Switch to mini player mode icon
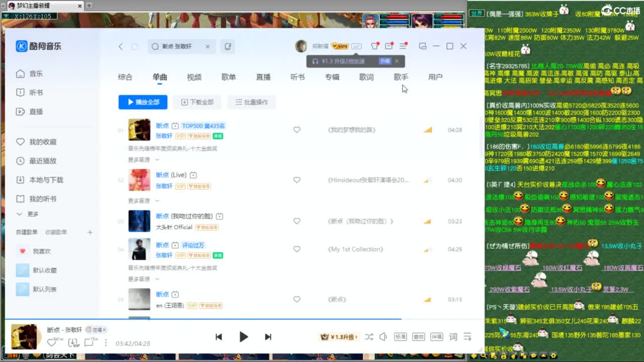This screenshot has height=362, width=644. pos(423,46)
